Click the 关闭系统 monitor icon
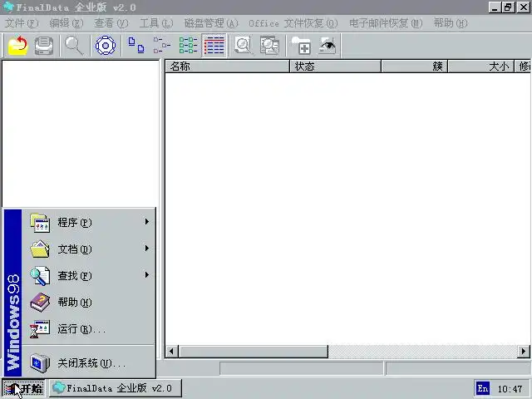Image resolution: width=532 pixels, height=399 pixels. tap(40, 362)
